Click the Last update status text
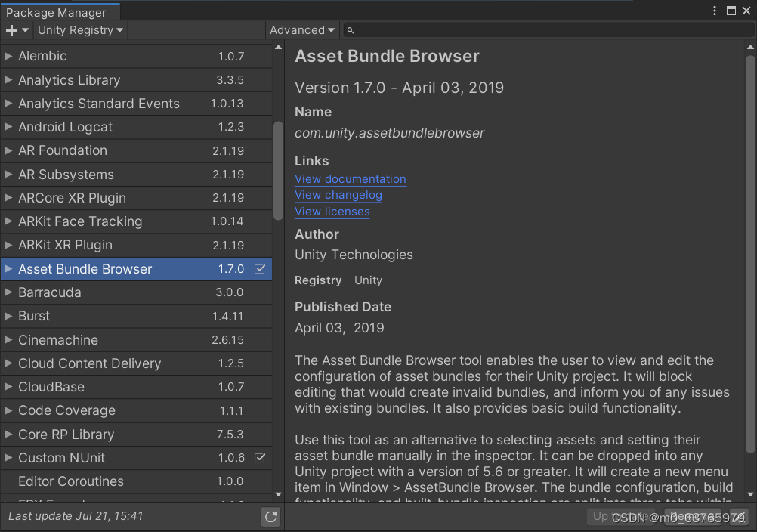Screen dimensions: 757x532 (x=76, y=516)
